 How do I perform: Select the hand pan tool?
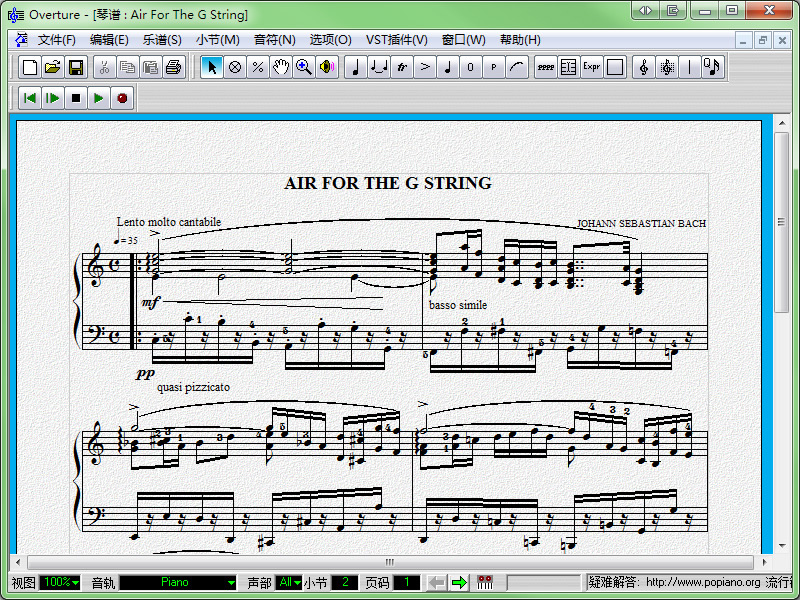281,67
